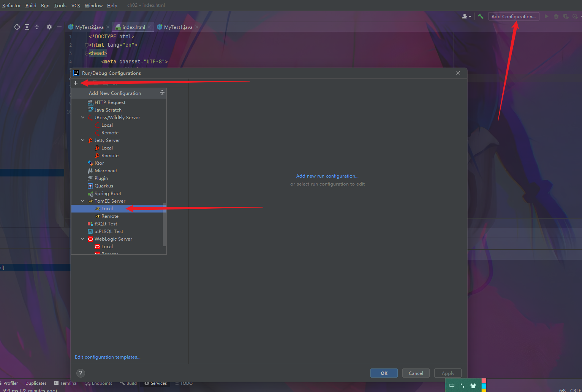Close the Run/Debug Configurations dialog
The image size is (582, 392).
(458, 73)
